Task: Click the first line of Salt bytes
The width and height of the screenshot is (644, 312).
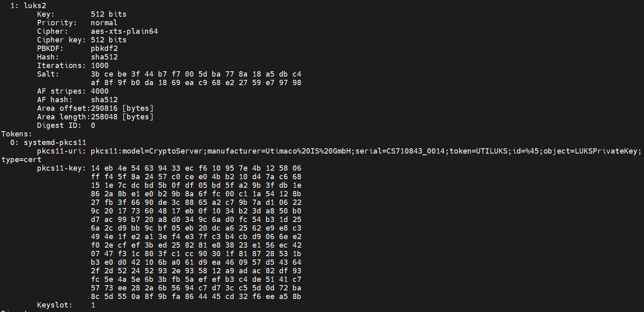Action: [196, 74]
